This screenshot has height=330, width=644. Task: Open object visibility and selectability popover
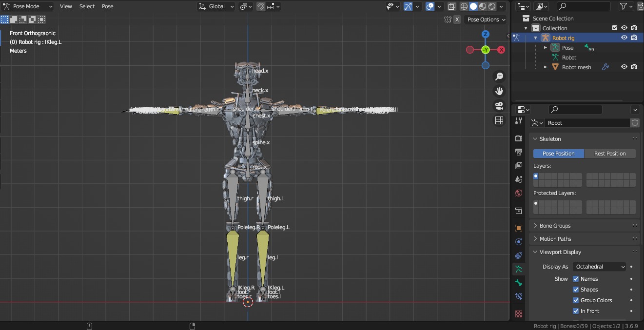393,6
